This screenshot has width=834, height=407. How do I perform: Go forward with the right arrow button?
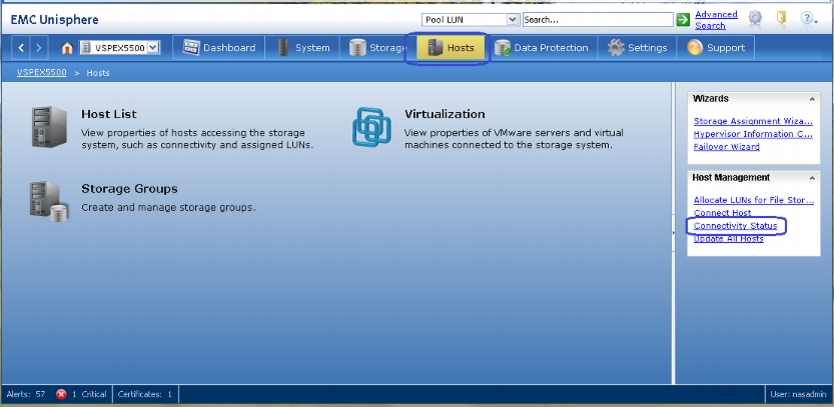pos(38,48)
